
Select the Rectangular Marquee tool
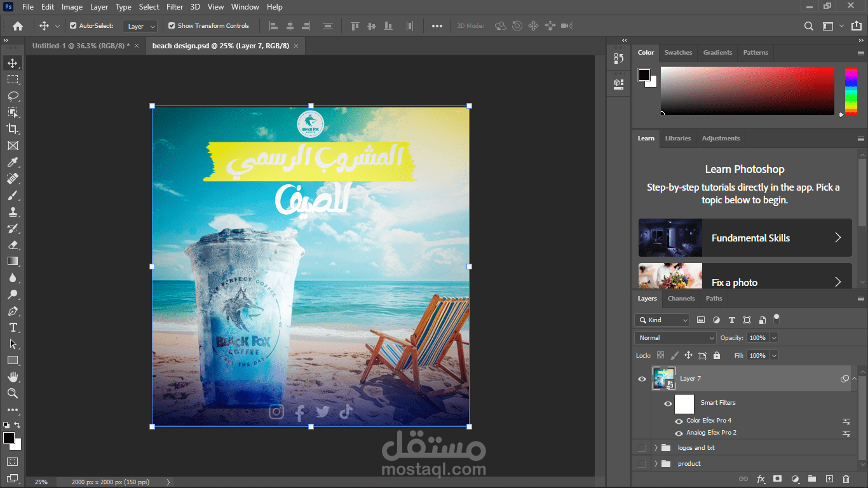click(x=12, y=79)
